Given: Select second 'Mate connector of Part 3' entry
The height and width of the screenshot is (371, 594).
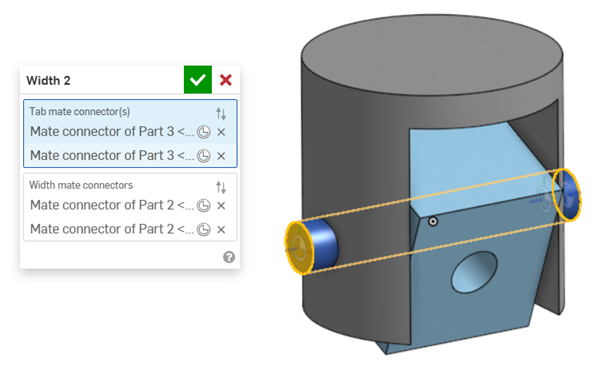Looking at the screenshot, I should [x=112, y=155].
